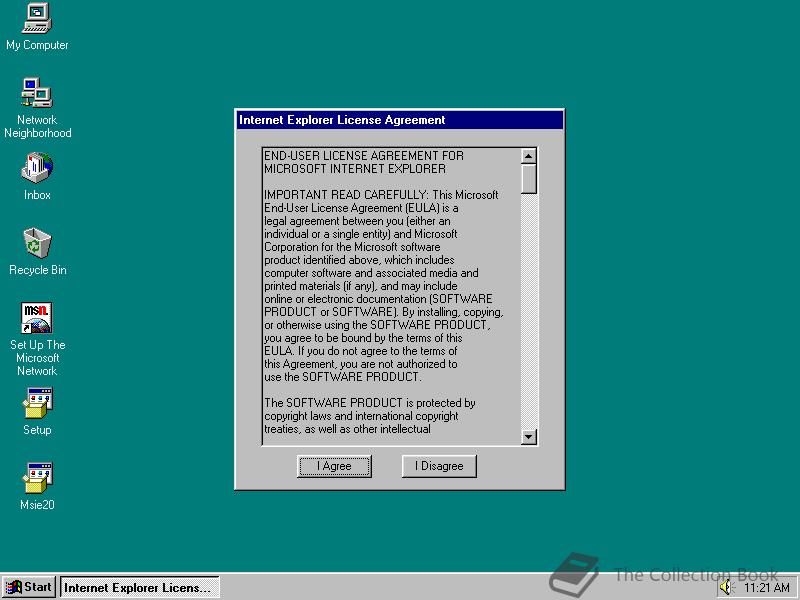This screenshot has height=600, width=800.
Task: Click the line 'use the SOFTWARE PRODUCT.'
Action: point(343,377)
